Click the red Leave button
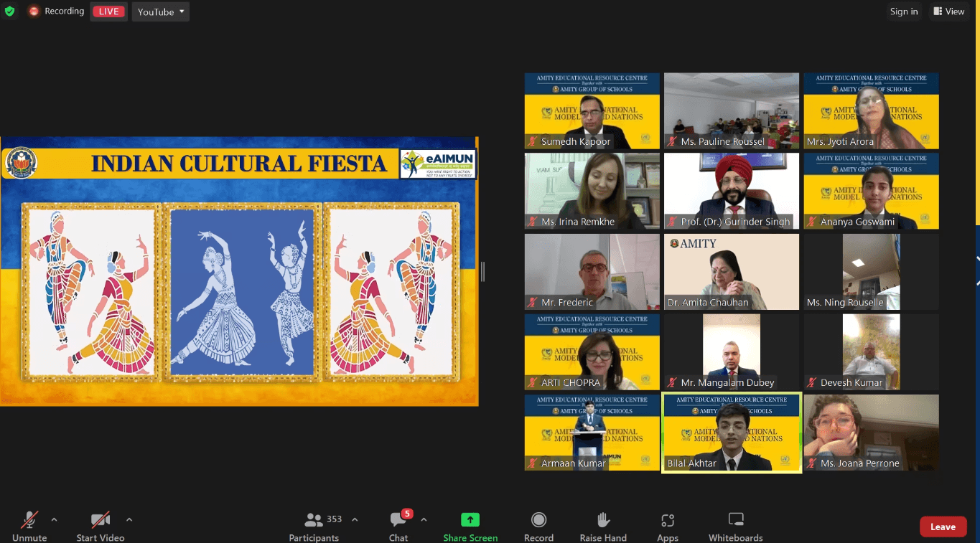 (943, 527)
